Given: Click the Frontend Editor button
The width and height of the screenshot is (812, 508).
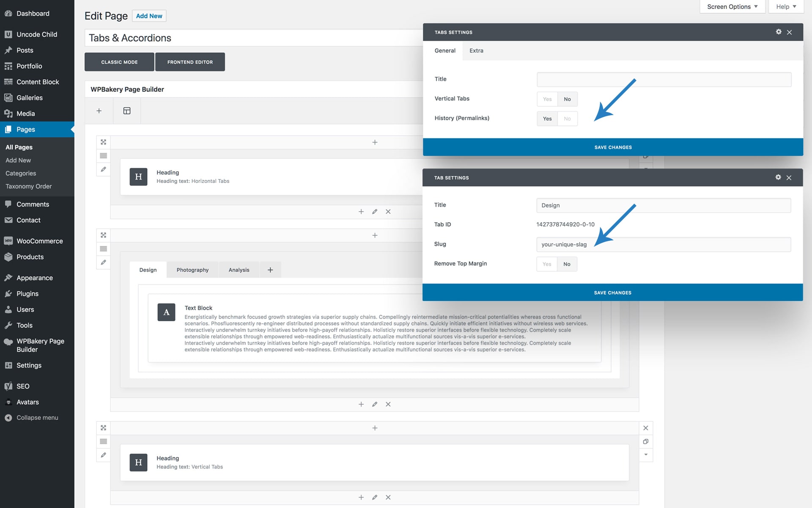Looking at the screenshot, I should tap(190, 62).
